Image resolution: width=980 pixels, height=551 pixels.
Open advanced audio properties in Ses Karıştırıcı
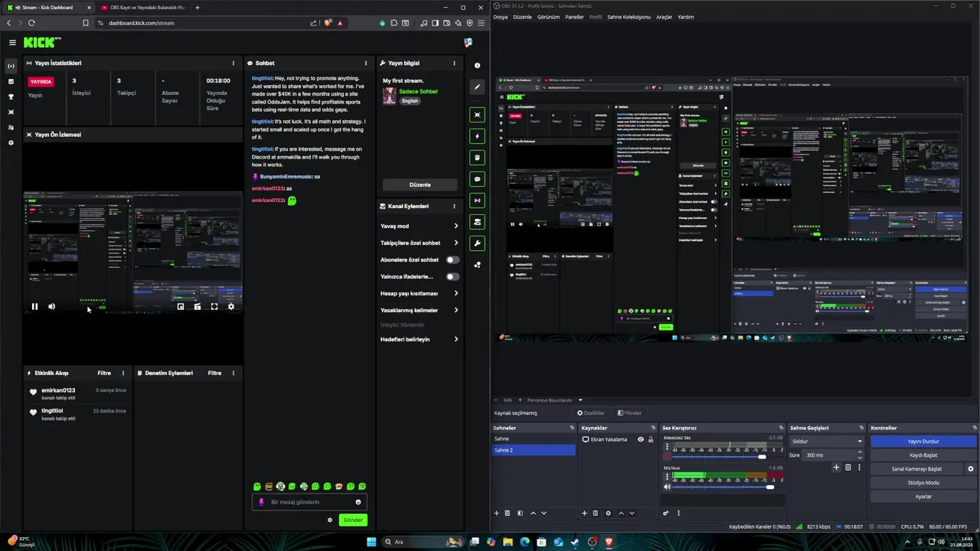point(665,513)
